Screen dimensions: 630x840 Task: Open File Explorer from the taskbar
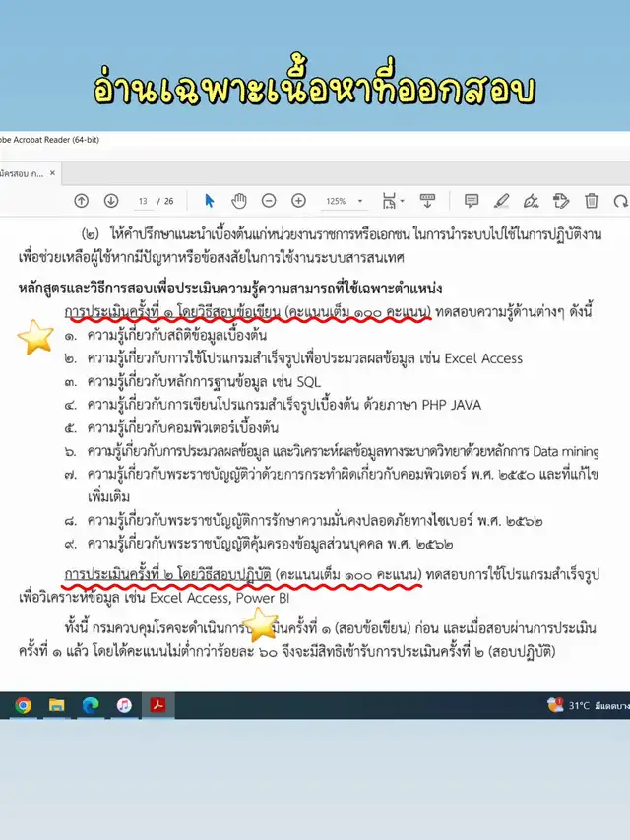(x=56, y=705)
